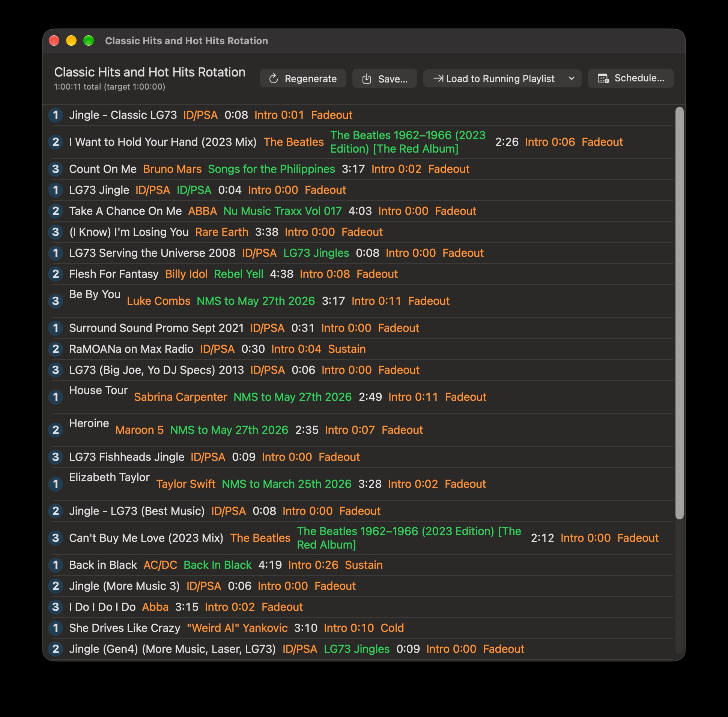Click the Regenerate button
728x717 pixels.
click(x=302, y=78)
